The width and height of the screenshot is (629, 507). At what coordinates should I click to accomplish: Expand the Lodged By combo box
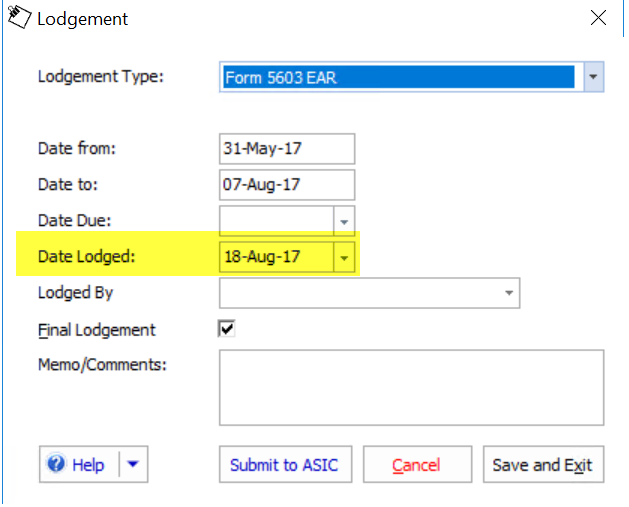coord(509,293)
